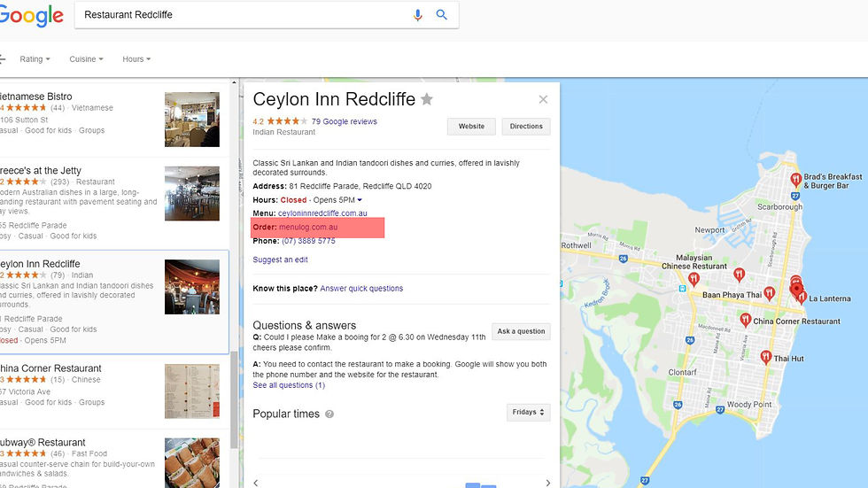868x488 pixels.
Task: Close the Ceylon Inn Redcliffe panel
Action: coord(543,99)
